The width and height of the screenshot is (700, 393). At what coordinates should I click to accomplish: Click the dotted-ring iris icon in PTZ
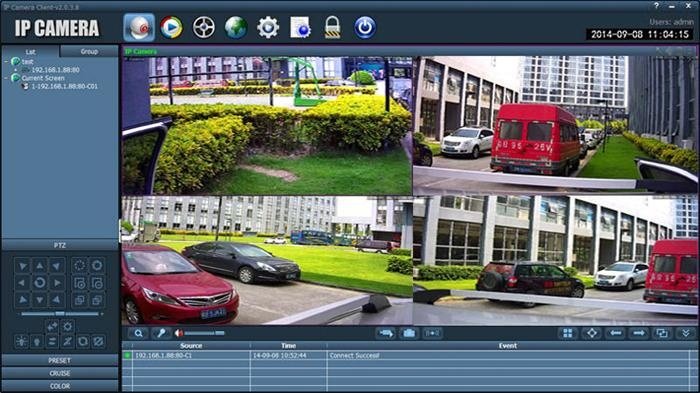pos(79,266)
